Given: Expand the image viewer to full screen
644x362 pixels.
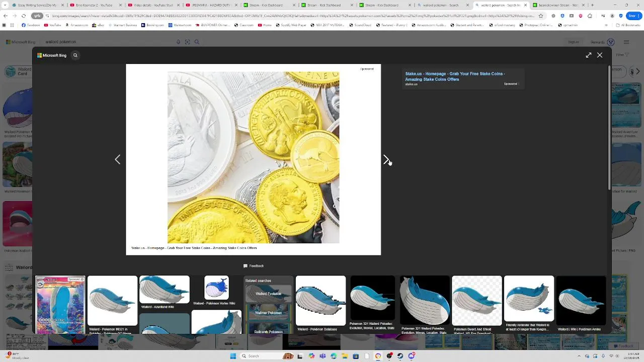Looking at the screenshot, I should pyautogui.click(x=589, y=55).
